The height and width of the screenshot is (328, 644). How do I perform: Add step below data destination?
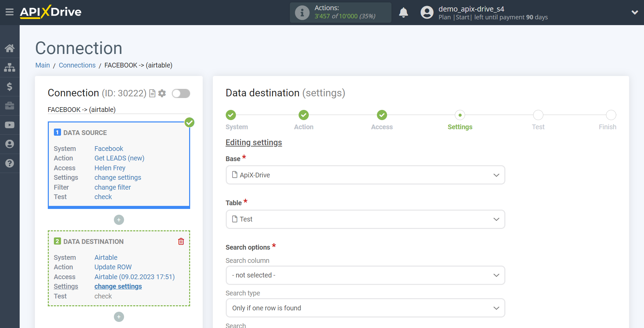[x=119, y=317]
